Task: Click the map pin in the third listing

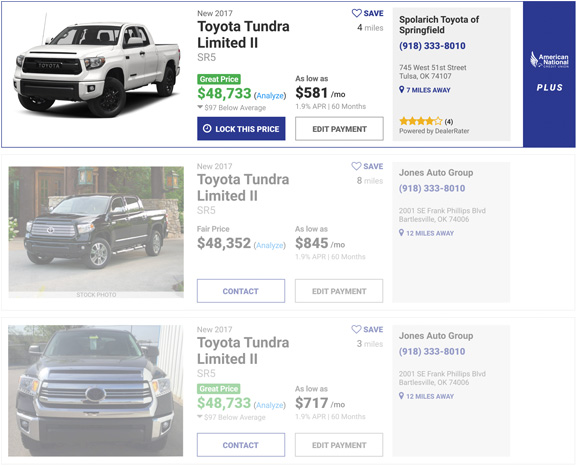Action: tap(401, 396)
